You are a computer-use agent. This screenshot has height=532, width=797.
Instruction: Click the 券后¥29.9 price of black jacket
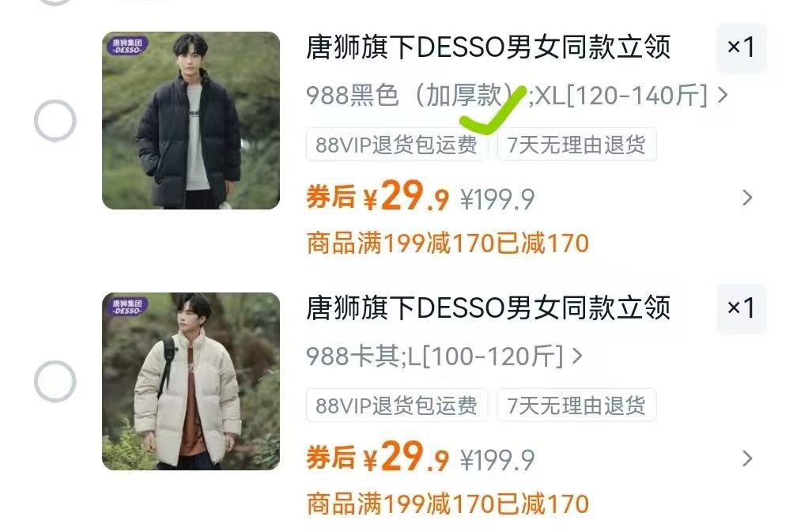(x=377, y=195)
